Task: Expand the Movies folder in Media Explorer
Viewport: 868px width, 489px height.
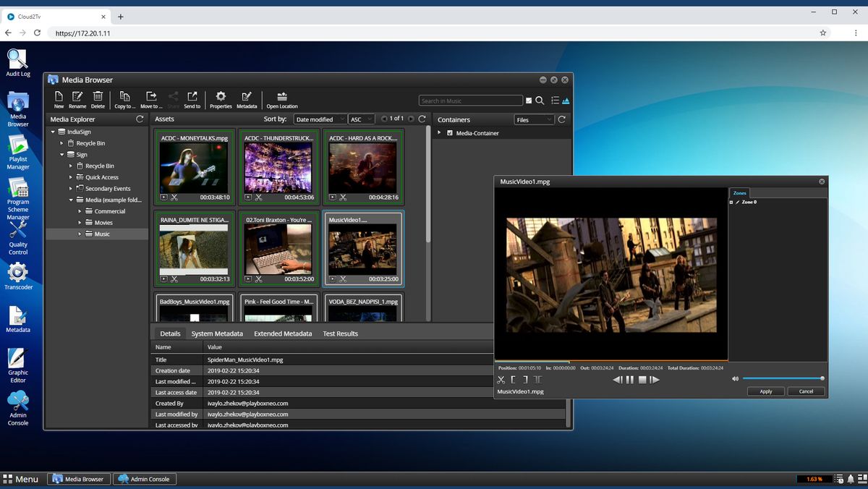Action: coord(80,222)
